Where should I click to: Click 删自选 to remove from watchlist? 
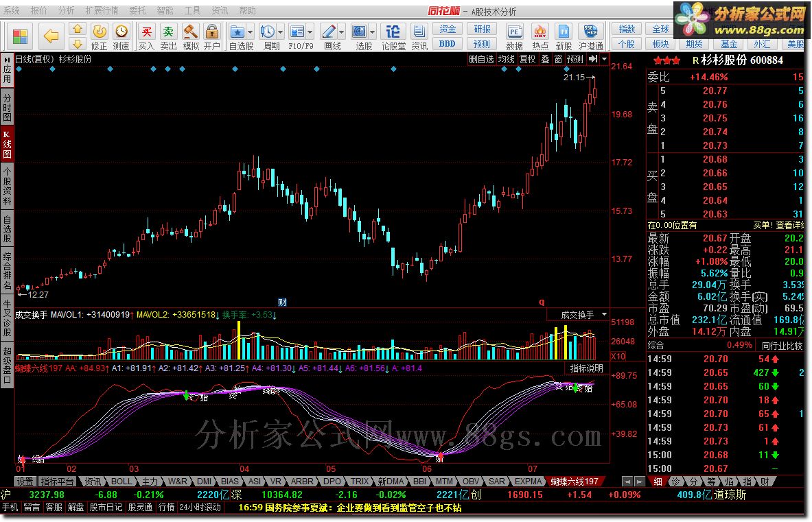481,59
